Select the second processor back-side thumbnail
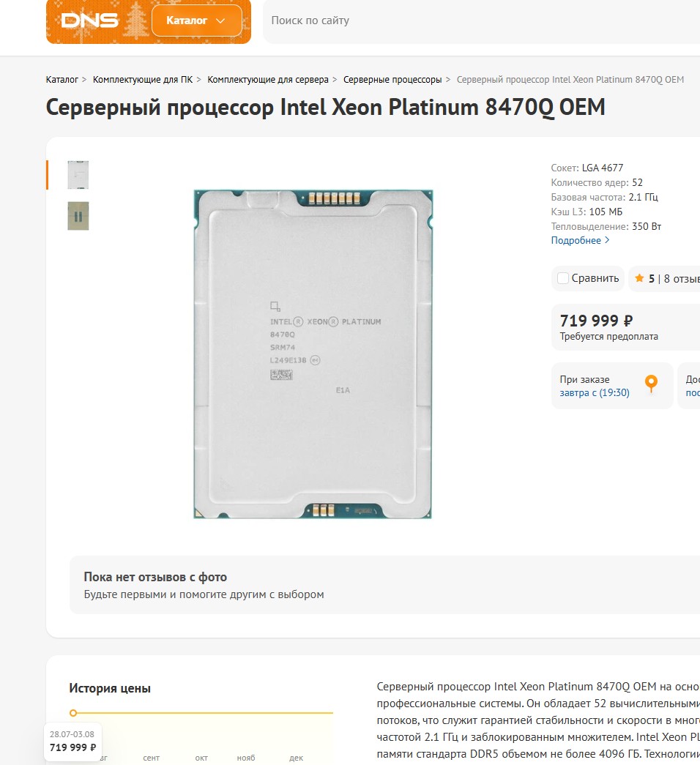The image size is (700, 765). point(78,216)
